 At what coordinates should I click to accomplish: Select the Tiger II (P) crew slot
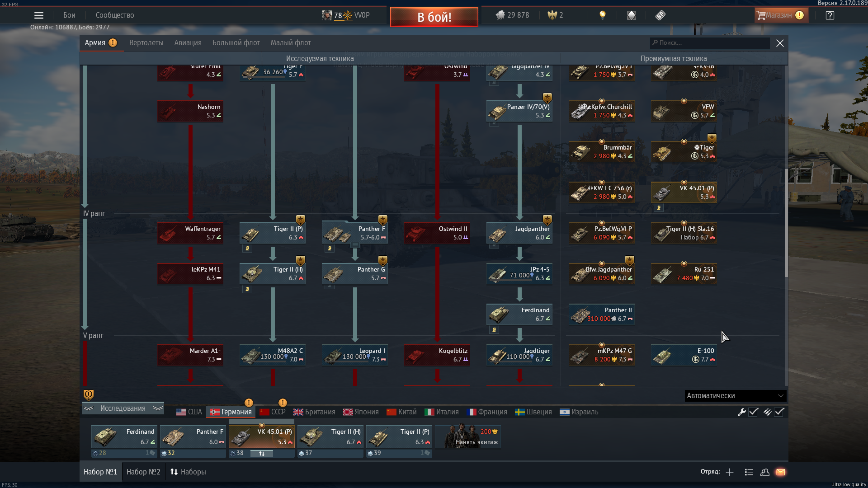point(399,436)
